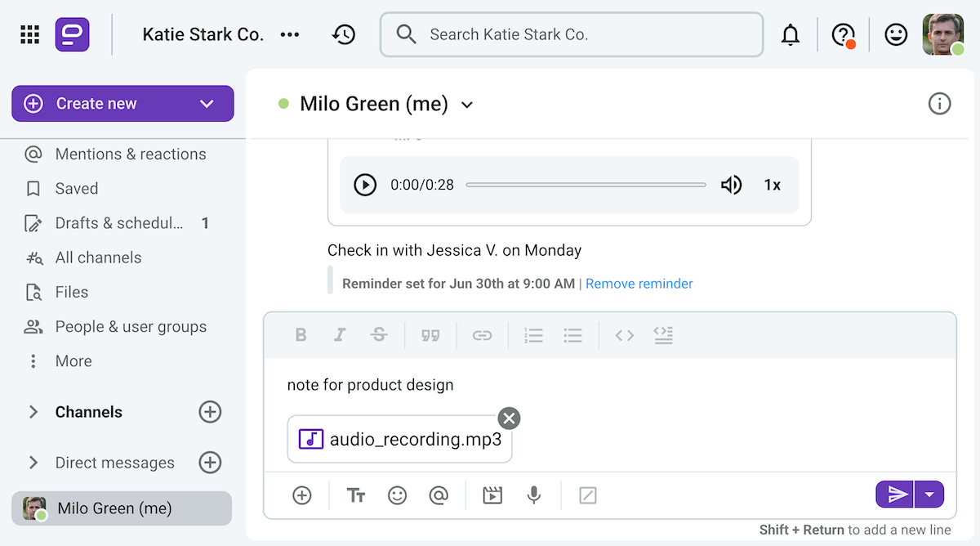Image resolution: width=980 pixels, height=546 pixels.
Task: Open the history clock icon
Action: click(x=344, y=34)
